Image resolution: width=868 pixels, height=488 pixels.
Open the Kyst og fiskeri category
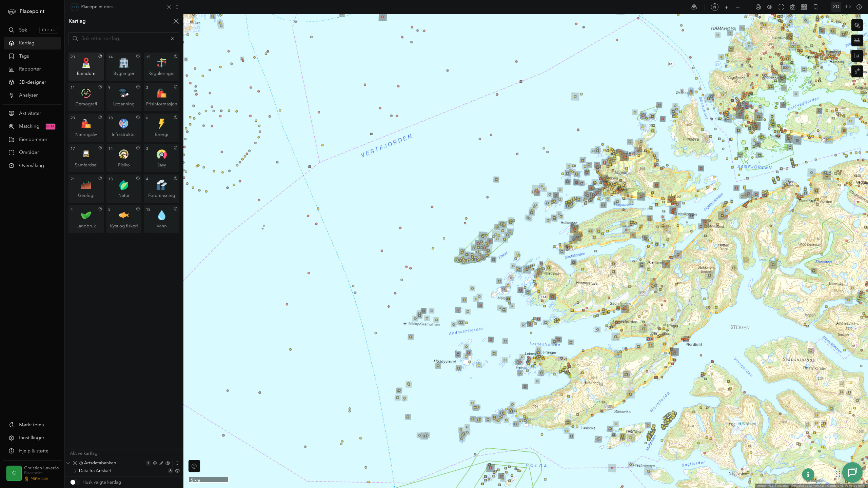[x=124, y=219]
